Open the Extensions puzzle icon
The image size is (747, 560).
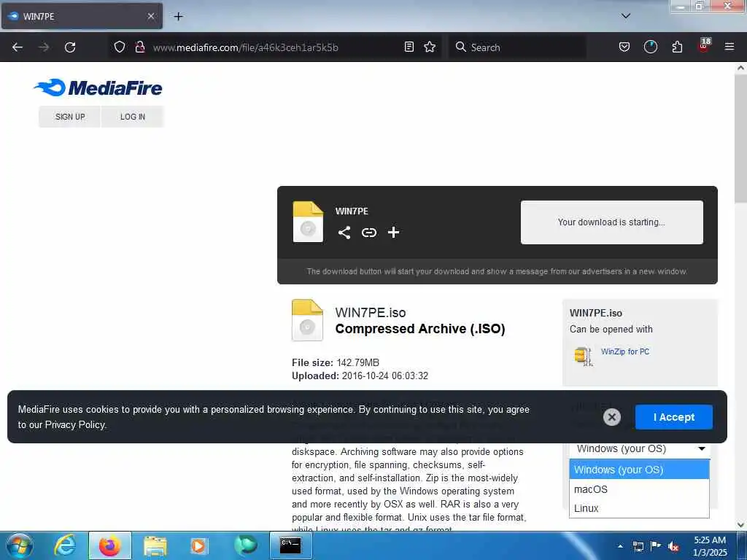pyautogui.click(x=677, y=47)
